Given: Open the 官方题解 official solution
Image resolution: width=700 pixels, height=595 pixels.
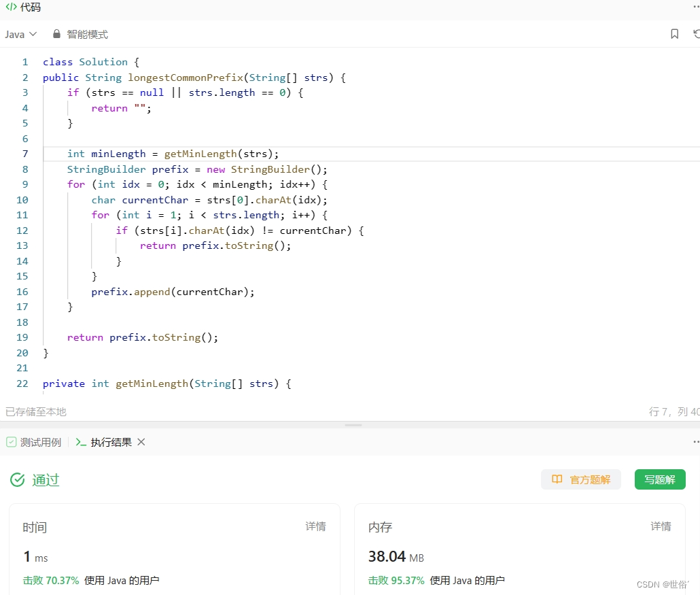Looking at the screenshot, I should coord(581,479).
